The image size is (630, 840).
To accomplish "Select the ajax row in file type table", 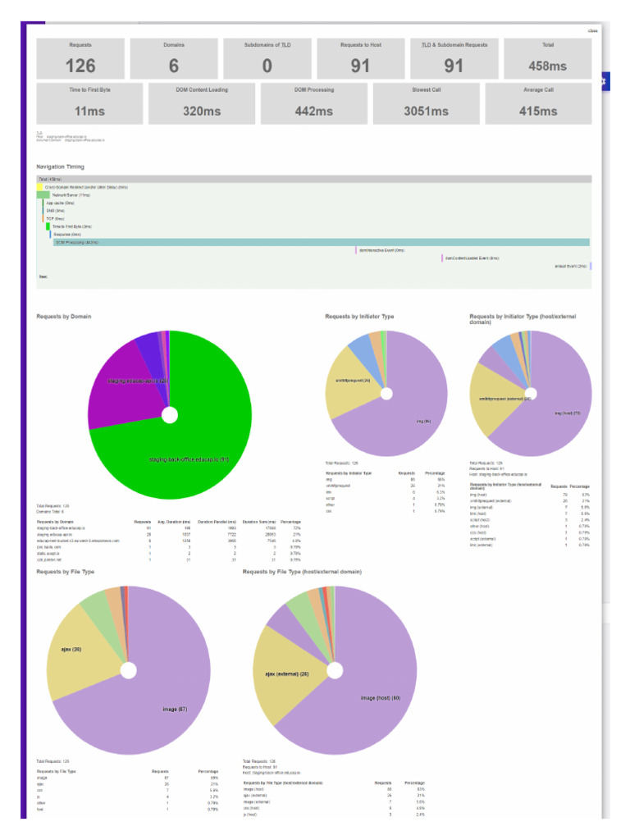I will click(x=127, y=783).
